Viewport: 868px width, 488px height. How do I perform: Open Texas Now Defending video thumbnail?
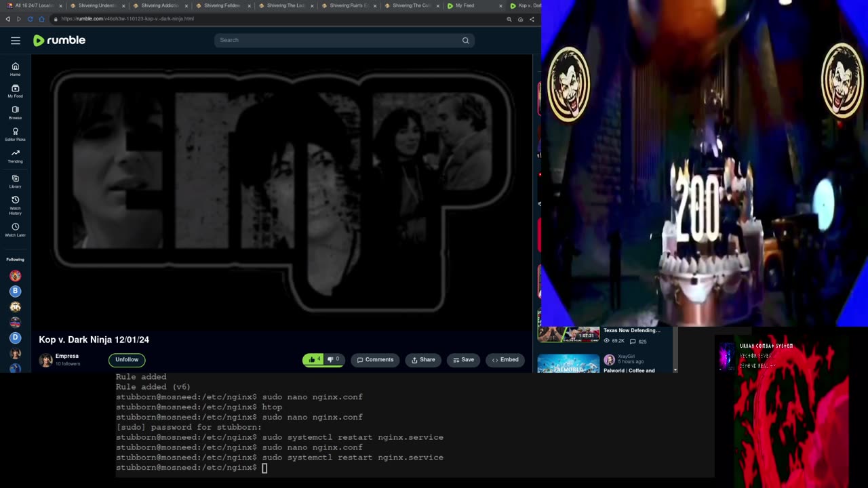click(x=569, y=335)
